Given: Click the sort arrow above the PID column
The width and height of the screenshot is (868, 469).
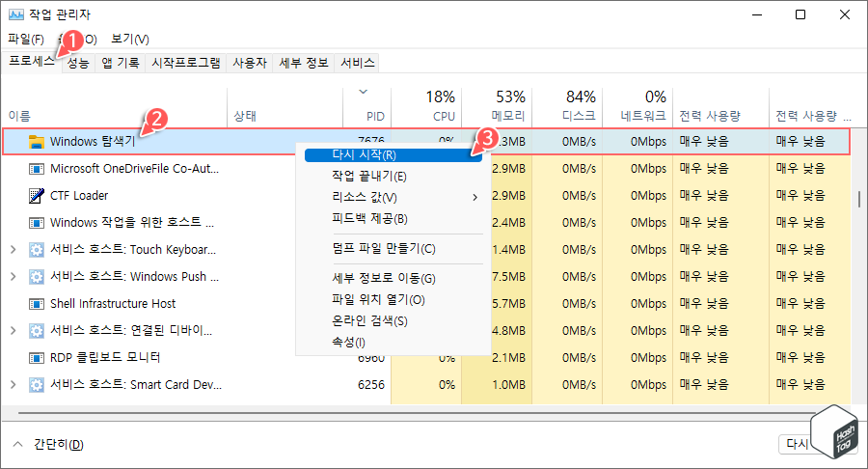Looking at the screenshot, I should point(364,92).
